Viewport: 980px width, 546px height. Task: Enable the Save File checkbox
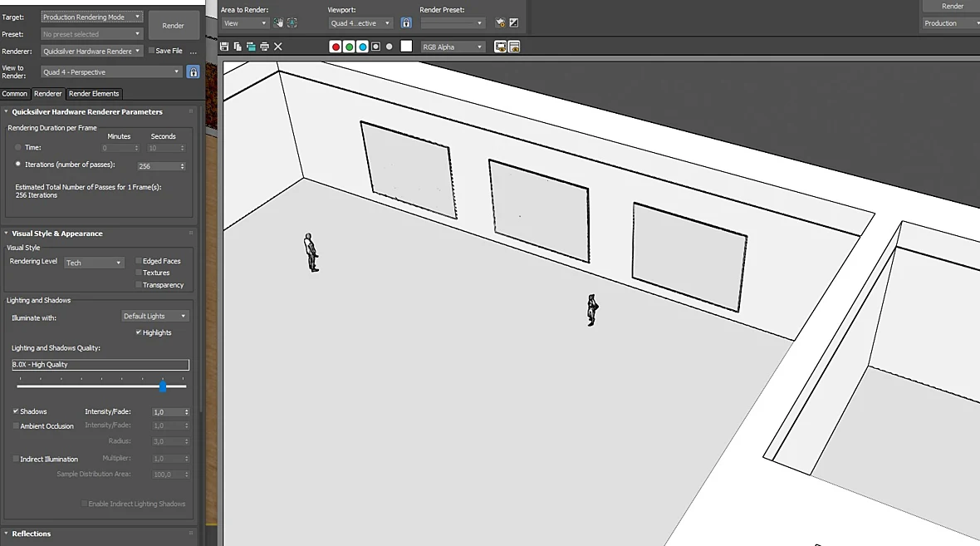(151, 51)
